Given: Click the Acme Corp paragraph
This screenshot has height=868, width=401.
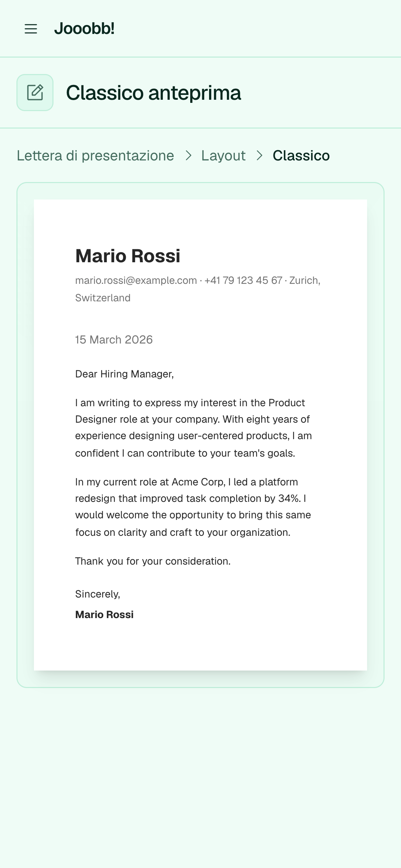Looking at the screenshot, I should click(x=193, y=507).
